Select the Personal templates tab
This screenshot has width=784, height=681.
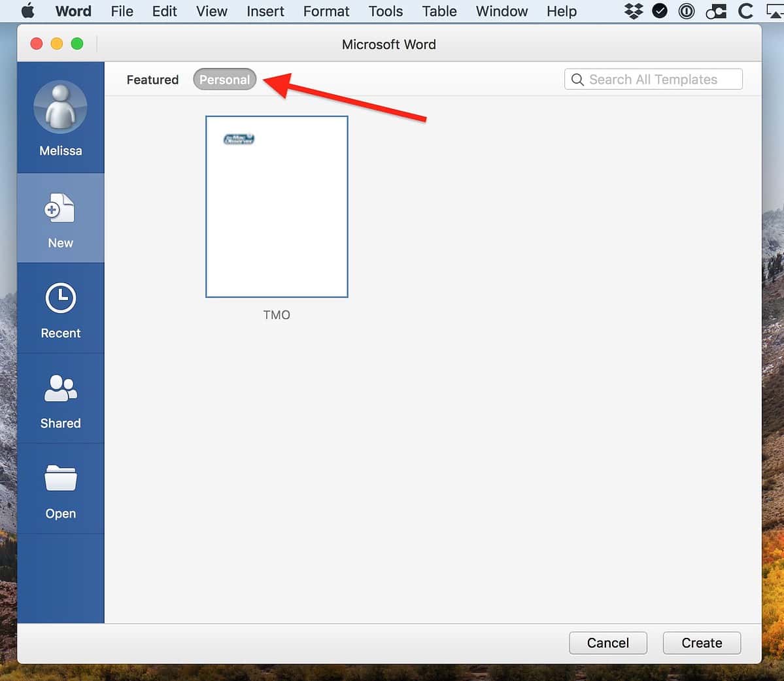(x=224, y=80)
